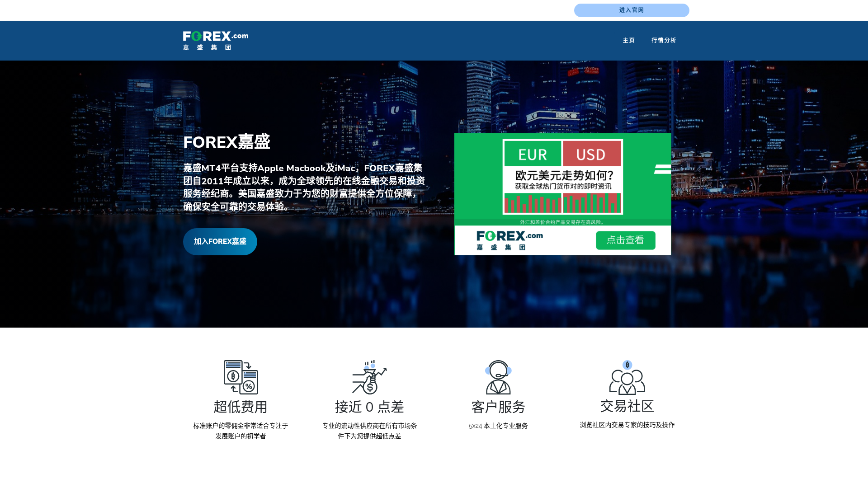Open the FOREX.com 嘉盛集团 header logo
This screenshot has height=488, width=868.
216,41
